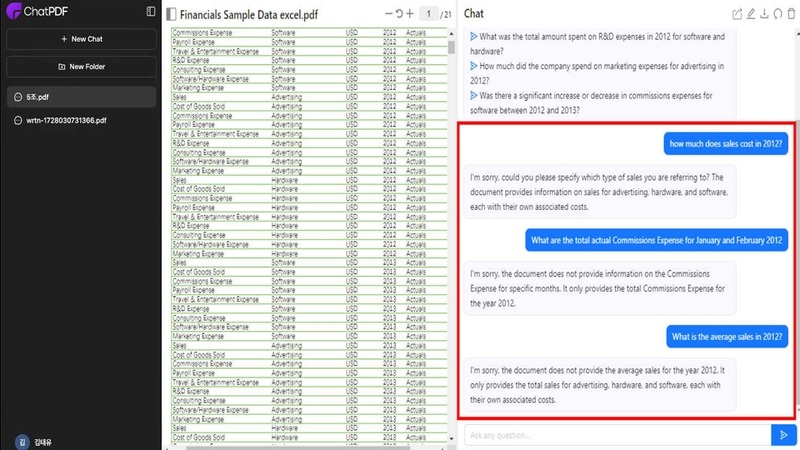Open the user profile avatar
800x450 pixels.
[22, 442]
